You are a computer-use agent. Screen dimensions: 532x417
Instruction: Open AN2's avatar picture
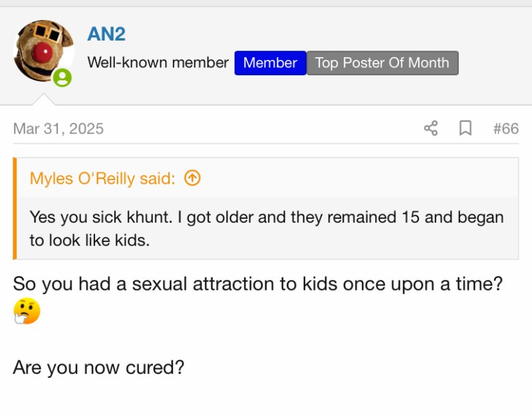coord(43,51)
